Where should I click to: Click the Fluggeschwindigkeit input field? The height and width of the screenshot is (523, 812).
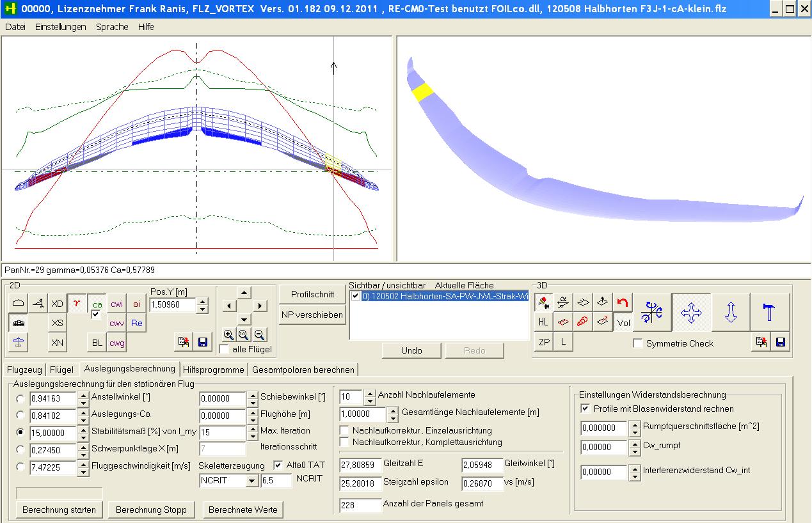52,468
